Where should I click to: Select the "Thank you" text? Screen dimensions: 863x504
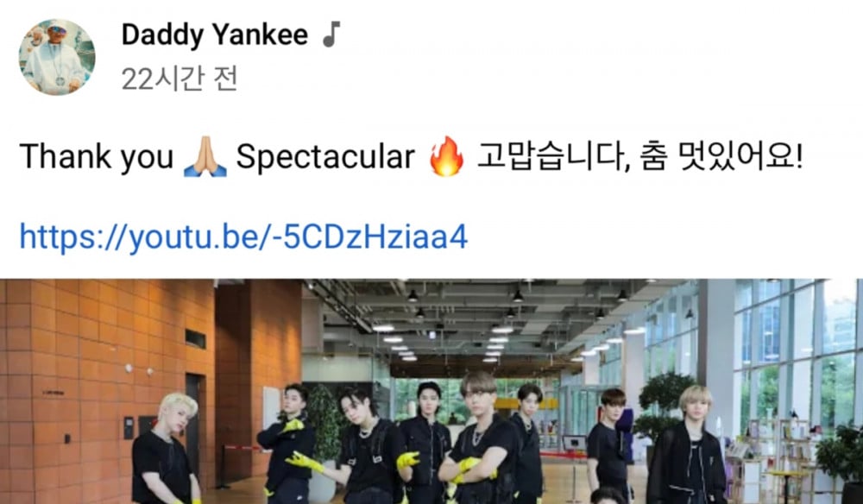pyautogui.click(x=97, y=157)
